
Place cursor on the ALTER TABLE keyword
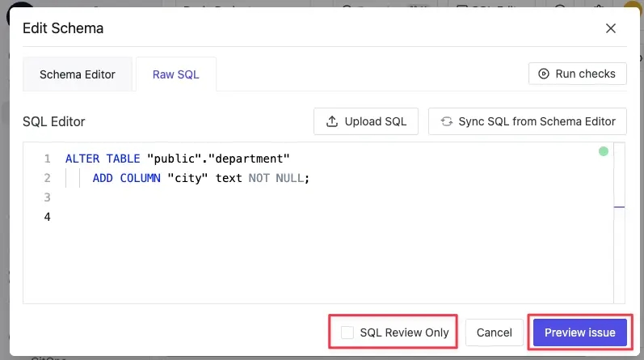pyautogui.click(x=103, y=159)
